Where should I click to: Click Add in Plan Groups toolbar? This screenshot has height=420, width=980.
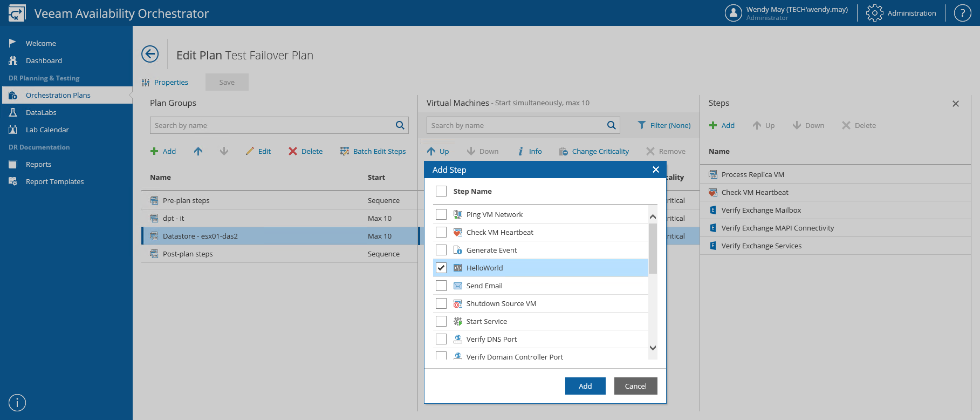(x=163, y=151)
